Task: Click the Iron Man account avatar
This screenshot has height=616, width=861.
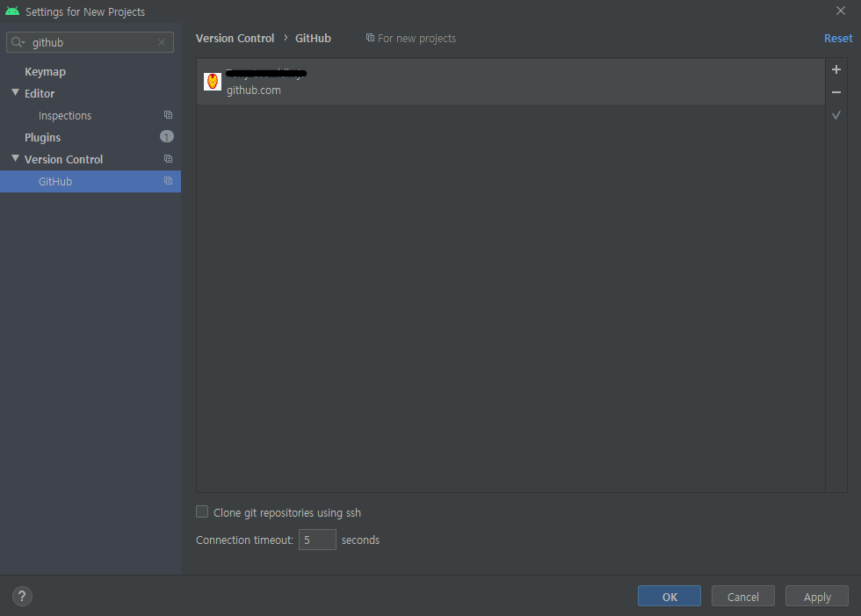Action: coord(213,81)
